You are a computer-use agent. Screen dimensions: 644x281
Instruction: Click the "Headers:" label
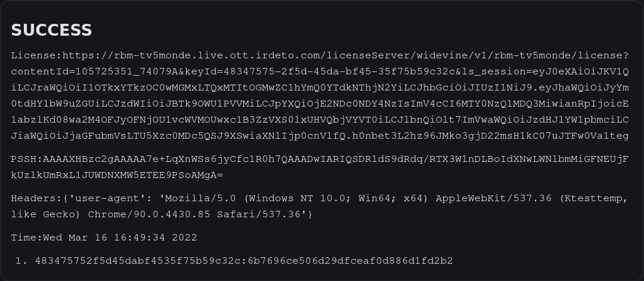pos(33,198)
